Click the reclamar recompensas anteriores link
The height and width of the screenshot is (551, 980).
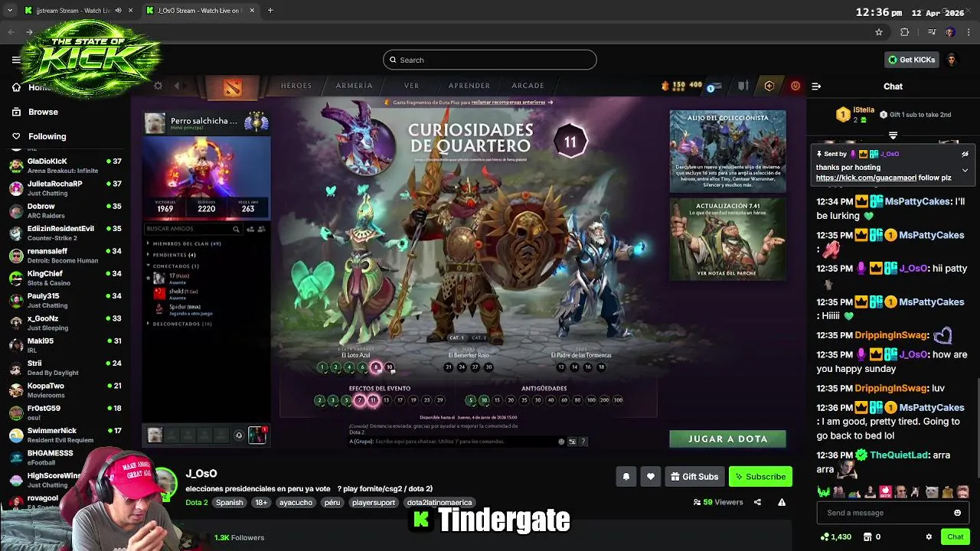[x=508, y=102]
